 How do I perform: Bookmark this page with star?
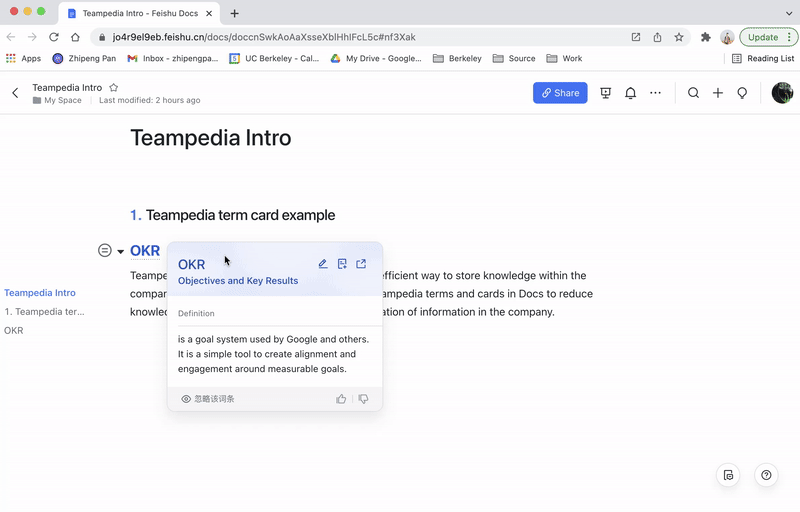pyautogui.click(x=679, y=37)
